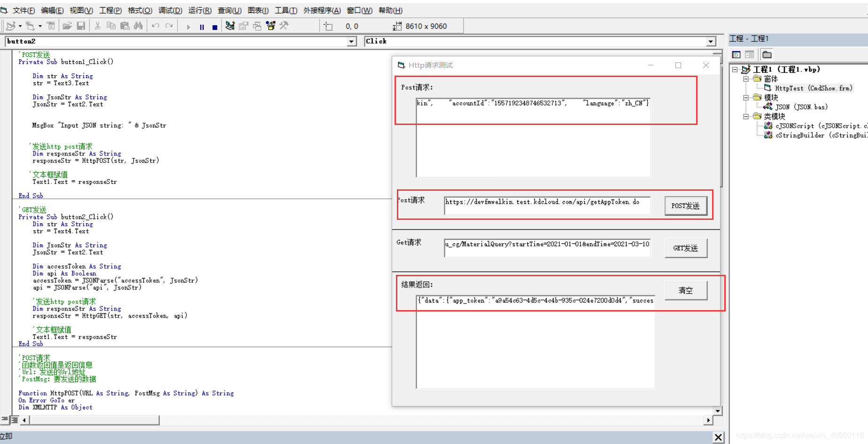
Task: Open the Menu Editor from toolbar
Action: pyautogui.click(x=51, y=26)
